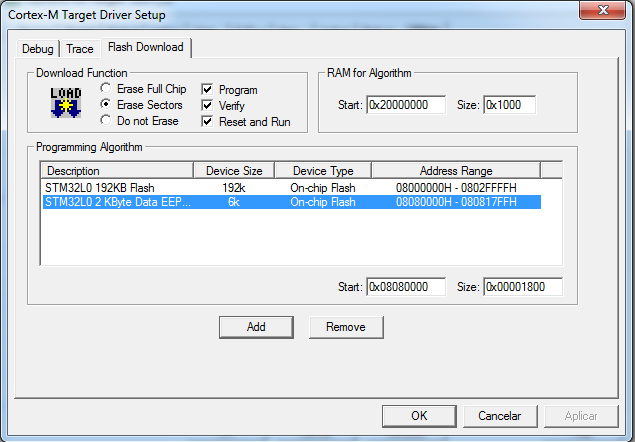Click the Add algorithm button
The image size is (635, 442).
[x=256, y=327]
